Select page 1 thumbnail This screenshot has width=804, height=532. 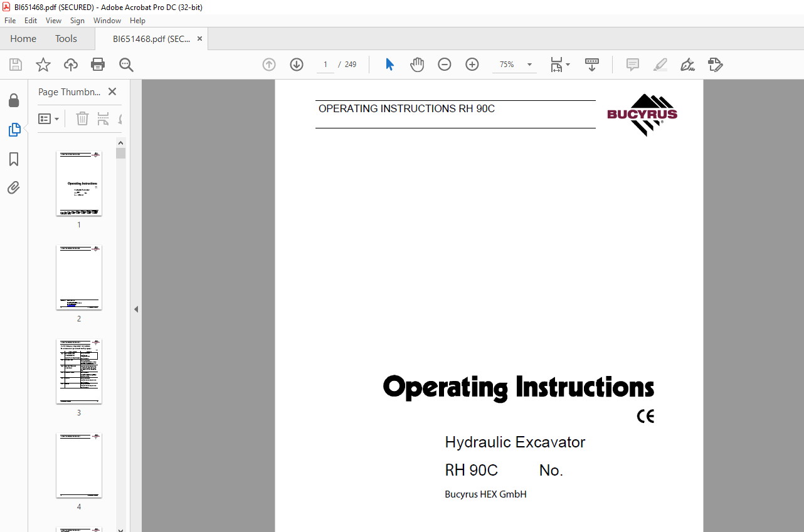[79, 184]
